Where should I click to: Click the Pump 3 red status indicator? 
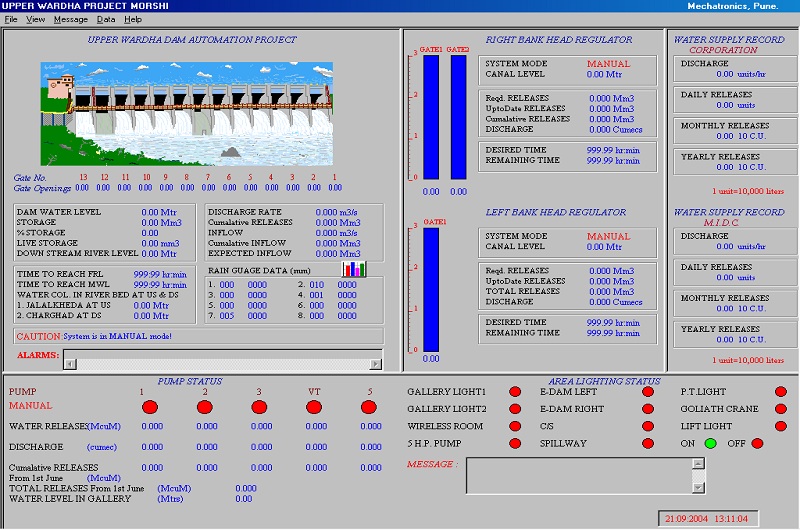[x=261, y=407]
